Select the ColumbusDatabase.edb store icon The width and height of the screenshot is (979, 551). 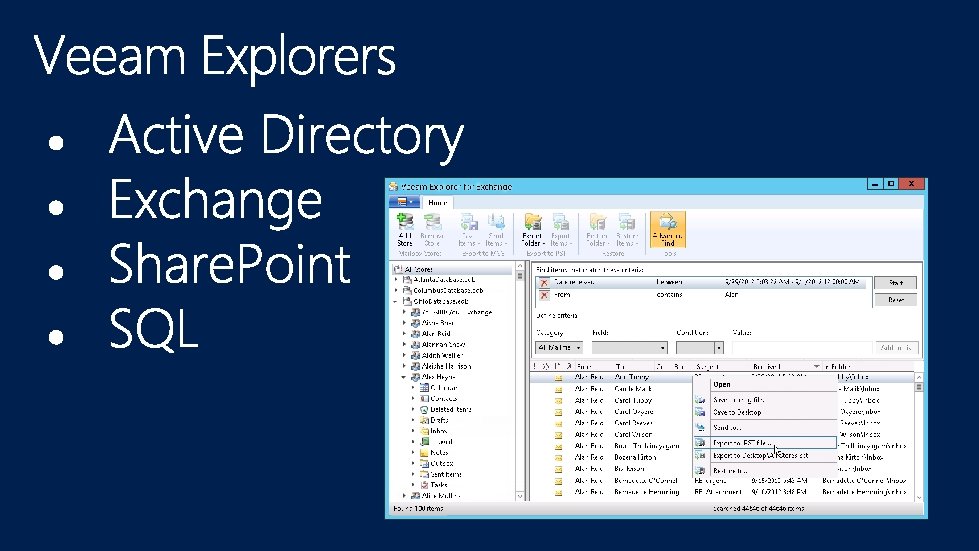[x=407, y=291]
